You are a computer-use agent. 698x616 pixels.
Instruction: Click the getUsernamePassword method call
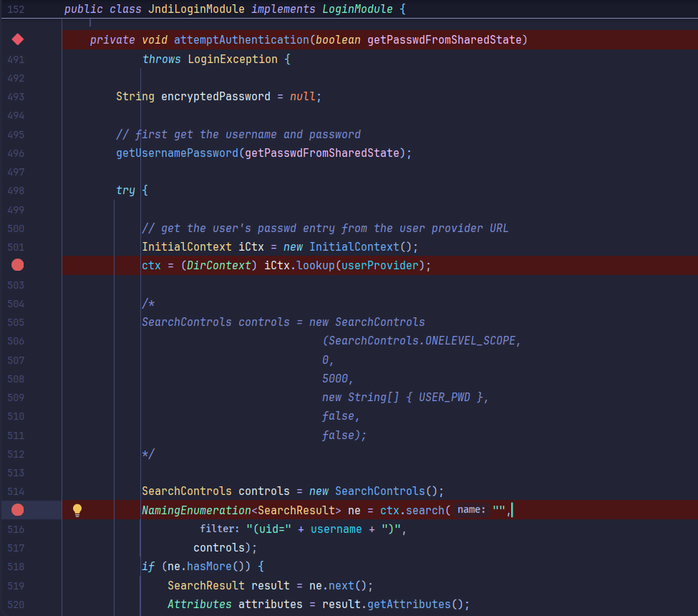click(x=177, y=153)
